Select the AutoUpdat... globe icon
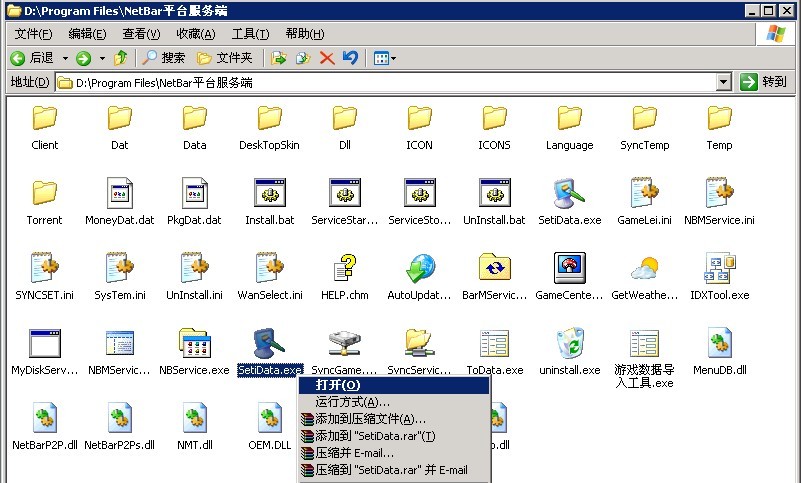Screen dimensions: 801x483 coord(420,268)
